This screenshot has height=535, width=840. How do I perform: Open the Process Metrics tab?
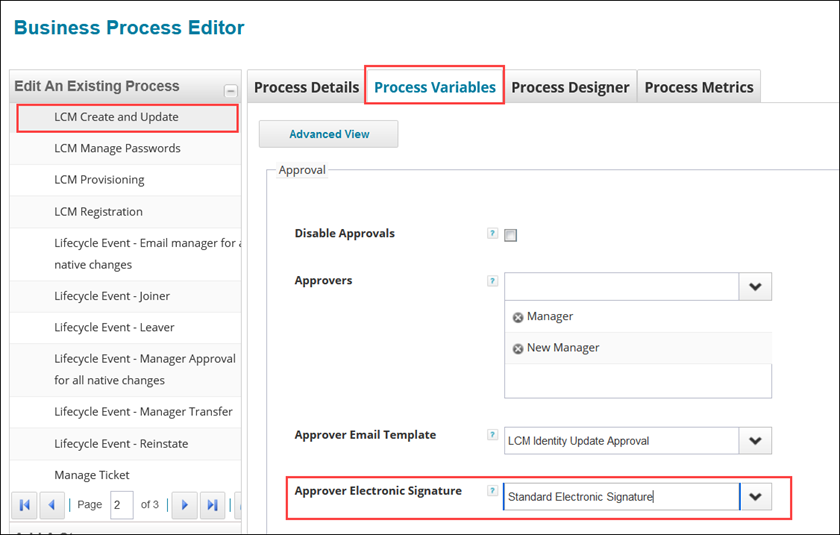[x=698, y=87]
